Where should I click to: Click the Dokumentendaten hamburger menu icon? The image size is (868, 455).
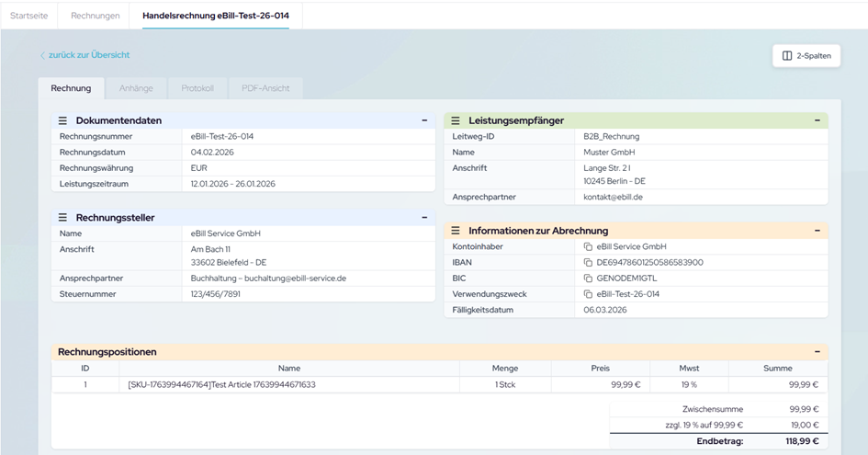(63, 120)
